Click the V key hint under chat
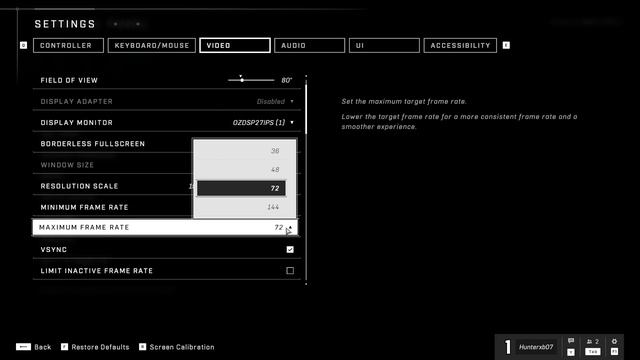 pos(571,352)
